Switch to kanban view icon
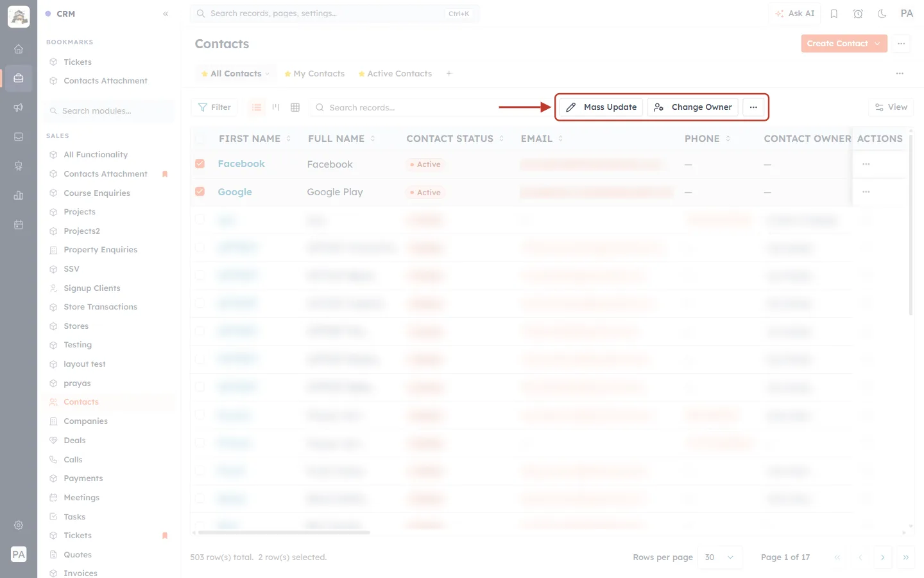This screenshot has height=578, width=924. [x=276, y=107]
